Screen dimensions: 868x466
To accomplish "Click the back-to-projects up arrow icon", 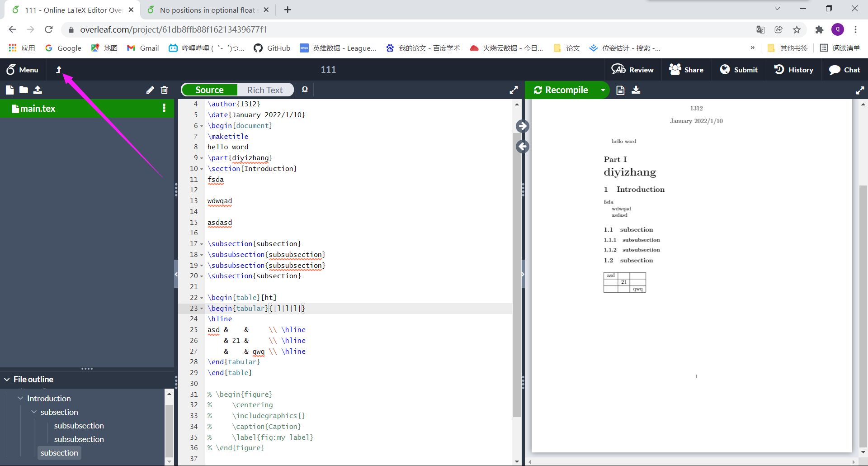I will click(x=58, y=70).
